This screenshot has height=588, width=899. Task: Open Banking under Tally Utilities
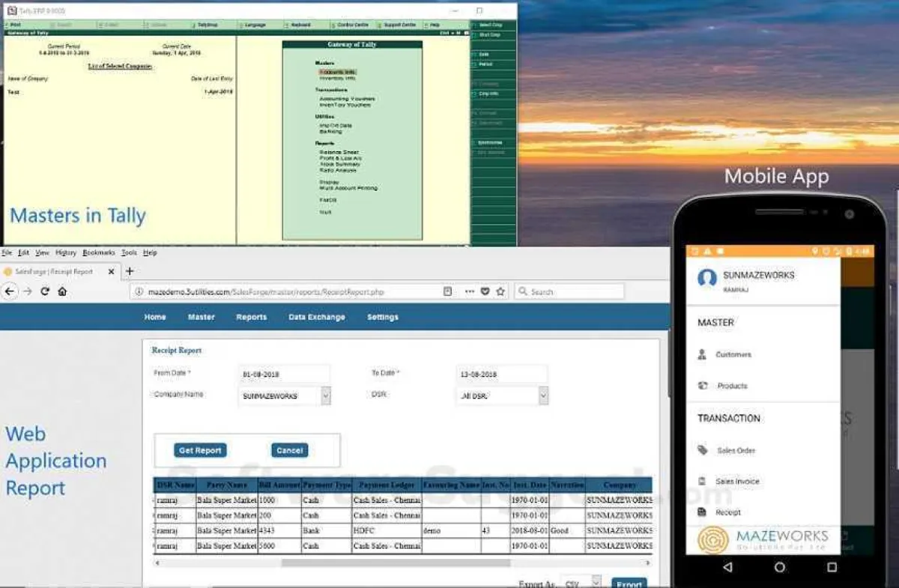(330, 131)
